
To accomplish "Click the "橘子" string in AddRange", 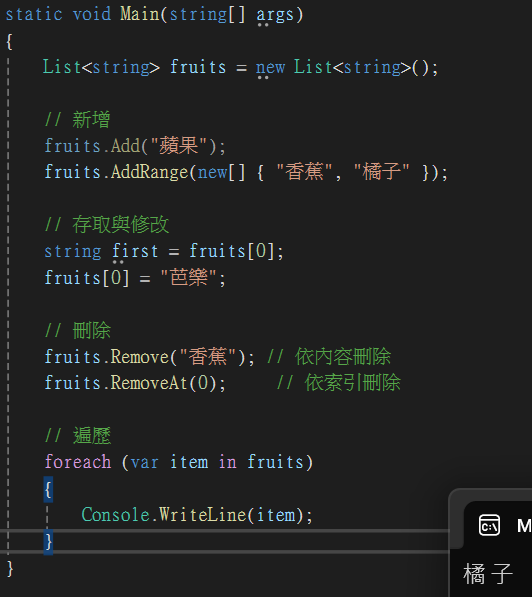I will [382, 172].
